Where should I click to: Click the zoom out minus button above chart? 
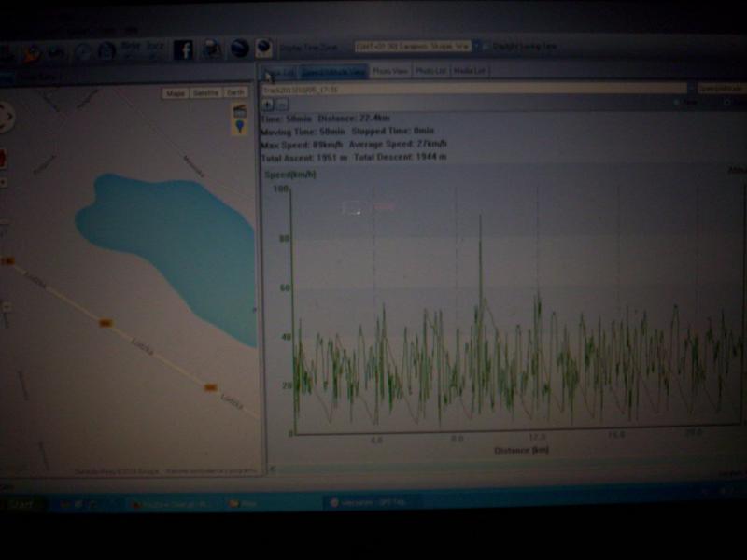(x=281, y=104)
